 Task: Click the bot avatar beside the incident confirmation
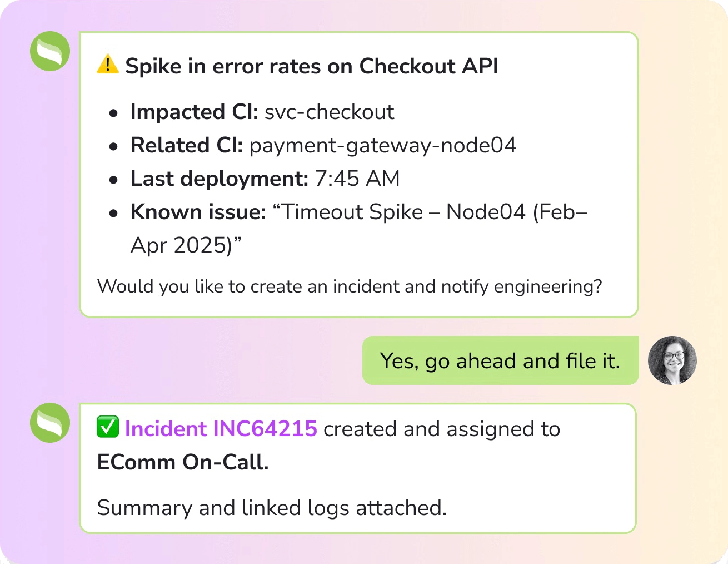50,423
